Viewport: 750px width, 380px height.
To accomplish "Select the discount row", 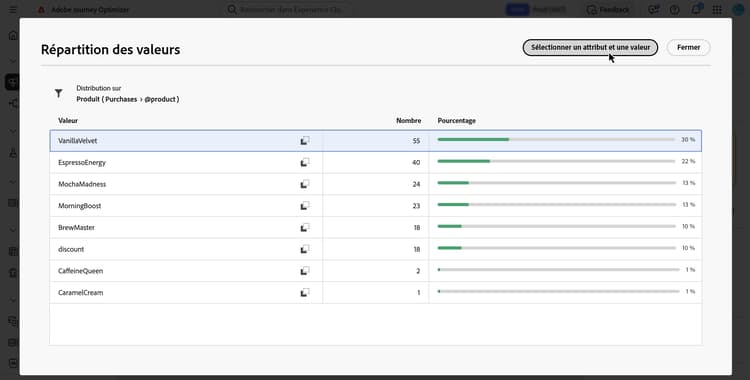I will [x=375, y=249].
